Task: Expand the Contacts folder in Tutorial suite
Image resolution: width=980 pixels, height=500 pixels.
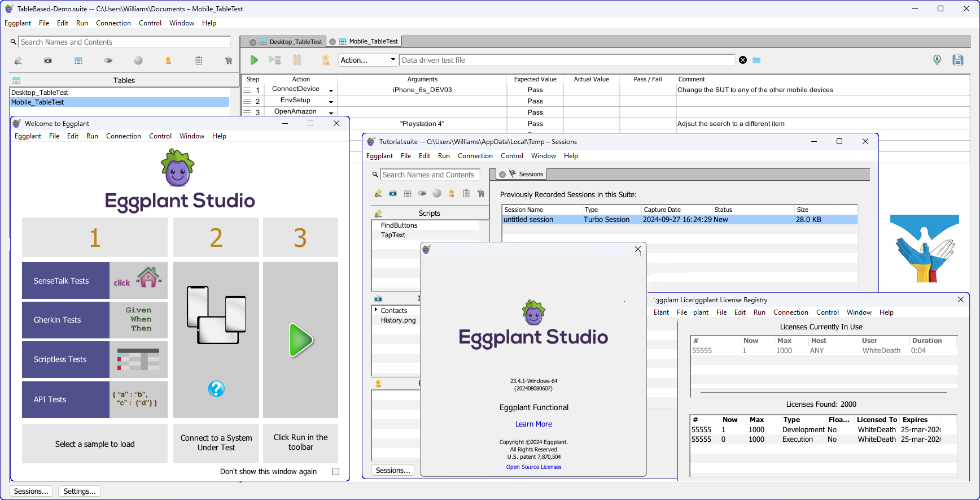Action: [x=376, y=310]
